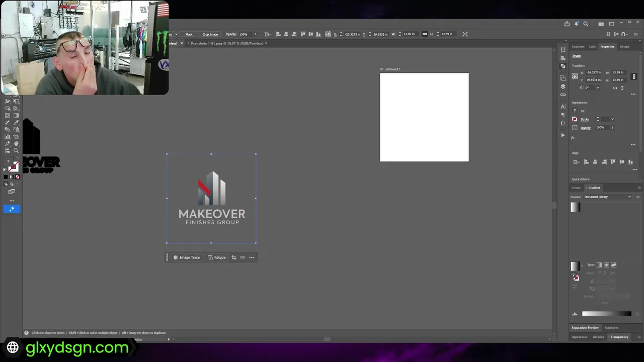Screen dimensions: 644x362
Task: Open the rotation angle dropdown in Properties
Action: [x=598, y=88]
